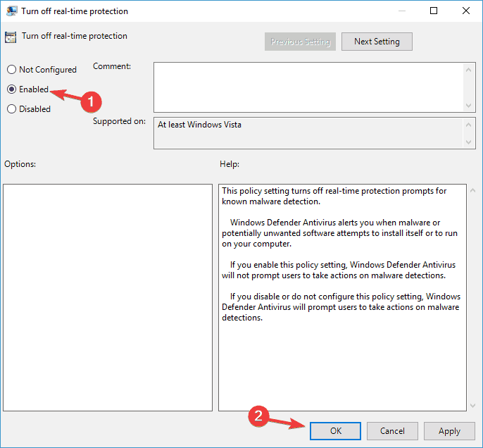Viewport: 483px width, 448px height.
Task: Set the policy to Disabled
Action: pos(11,109)
